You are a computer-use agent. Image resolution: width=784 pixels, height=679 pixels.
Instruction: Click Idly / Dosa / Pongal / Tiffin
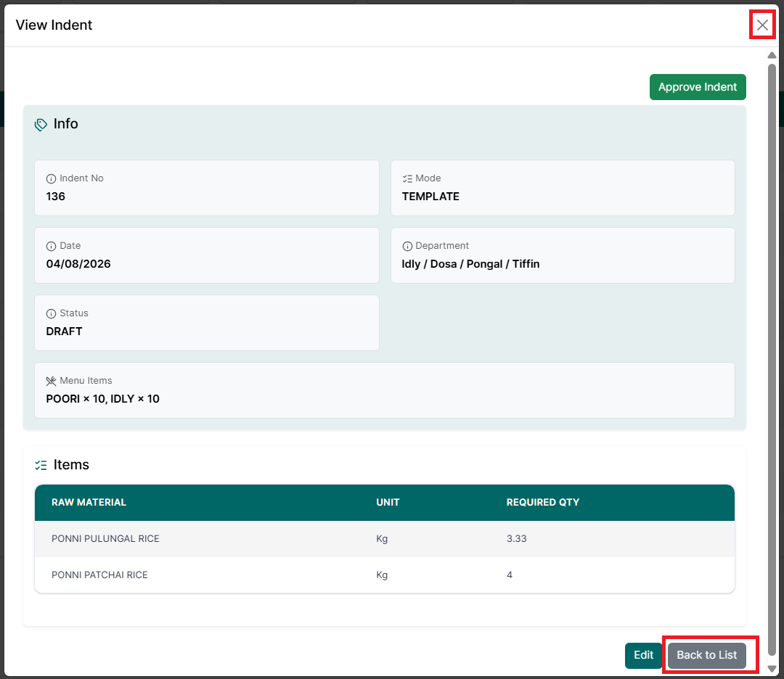tap(470, 264)
